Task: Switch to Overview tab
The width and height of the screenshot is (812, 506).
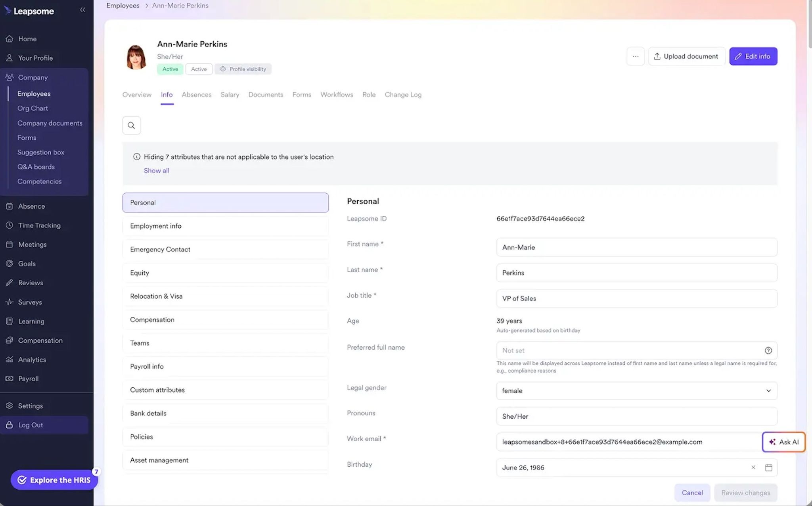Action: 137,95
